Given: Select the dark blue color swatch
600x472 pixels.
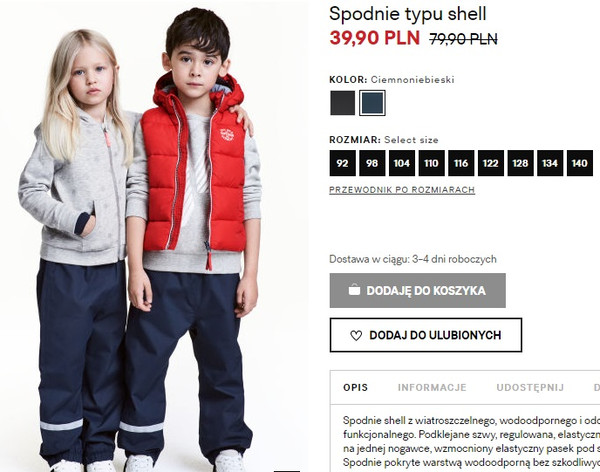Looking at the screenshot, I should click(x=372, y=103).
